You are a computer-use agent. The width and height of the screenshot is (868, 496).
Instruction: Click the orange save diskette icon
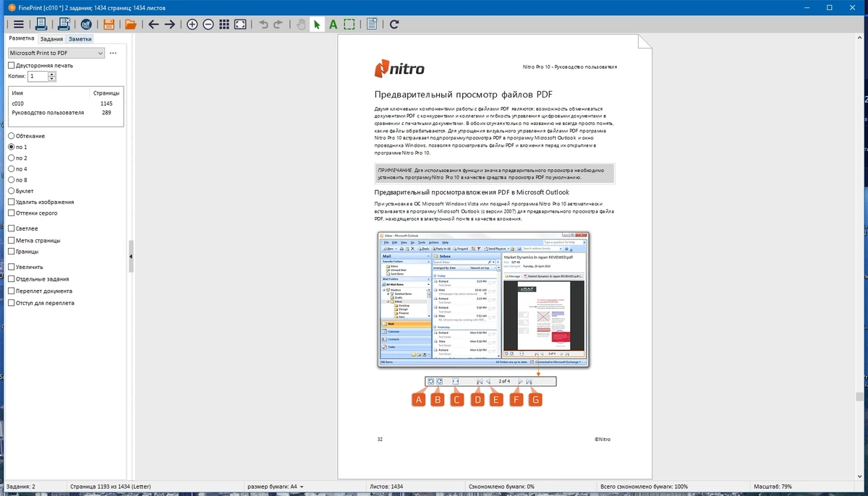(109, 25)
